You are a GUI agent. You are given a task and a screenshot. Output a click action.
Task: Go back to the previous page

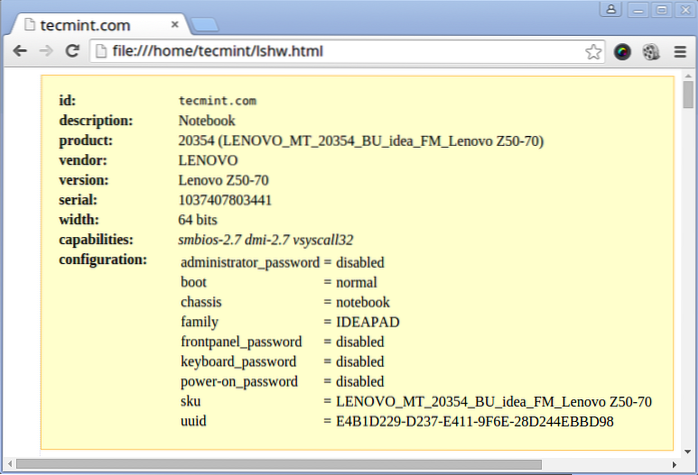coord(19,51)
